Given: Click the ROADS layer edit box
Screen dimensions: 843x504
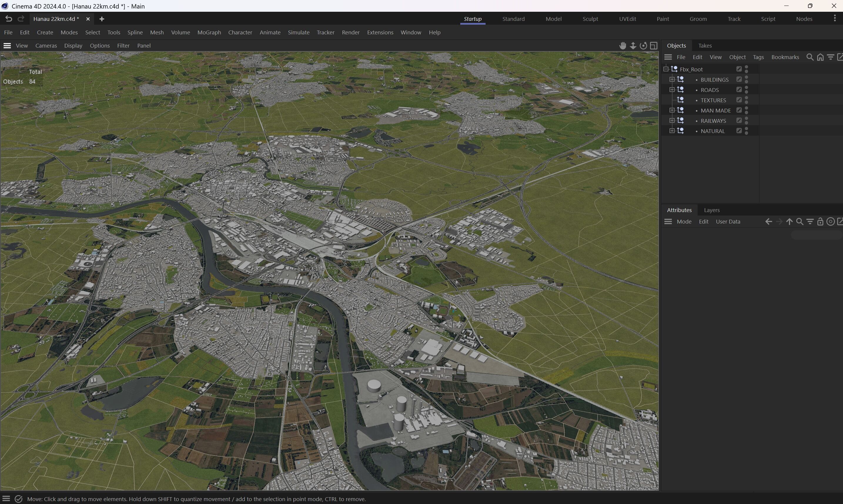Looking at the screenshot, I should pyautogui.click(x=739, y=89).
